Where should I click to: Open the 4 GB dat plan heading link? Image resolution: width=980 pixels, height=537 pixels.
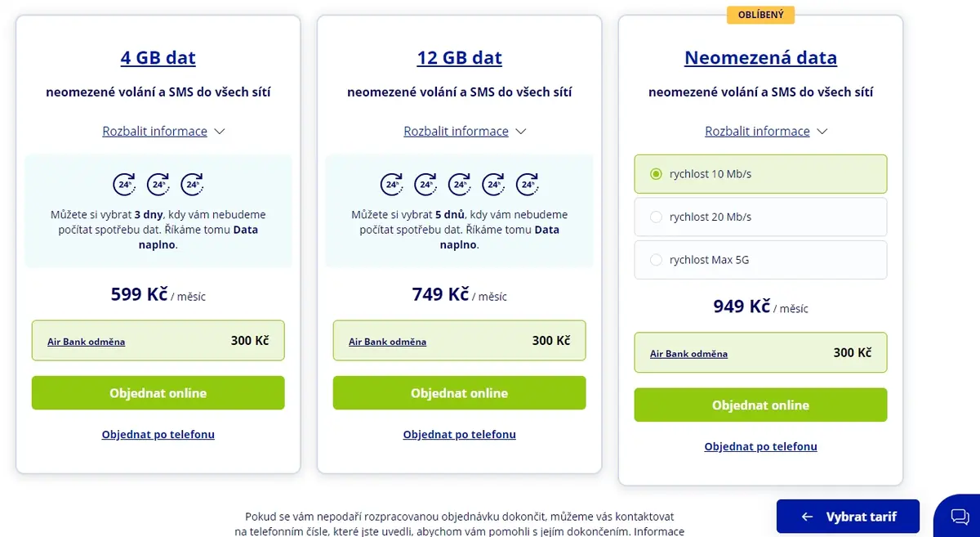click(158, 58)
